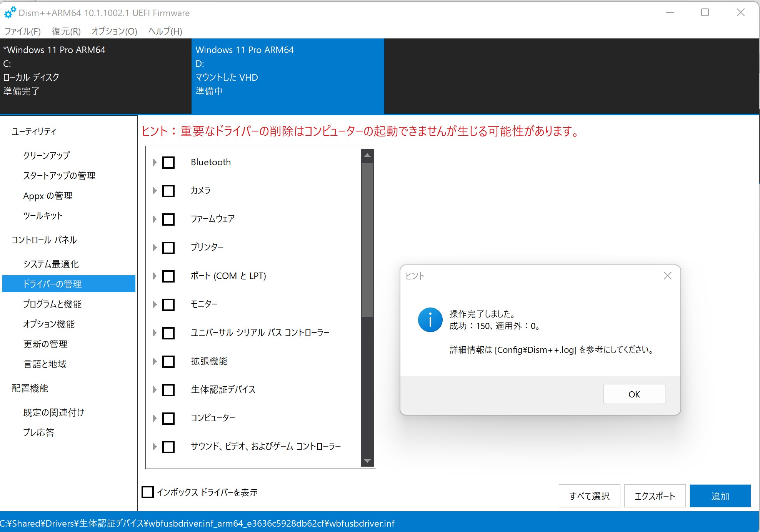The height and width of the screenshot is (532, 760).
Task: Click the ユーティリティ section header
Action: click(x=34, y=131)
